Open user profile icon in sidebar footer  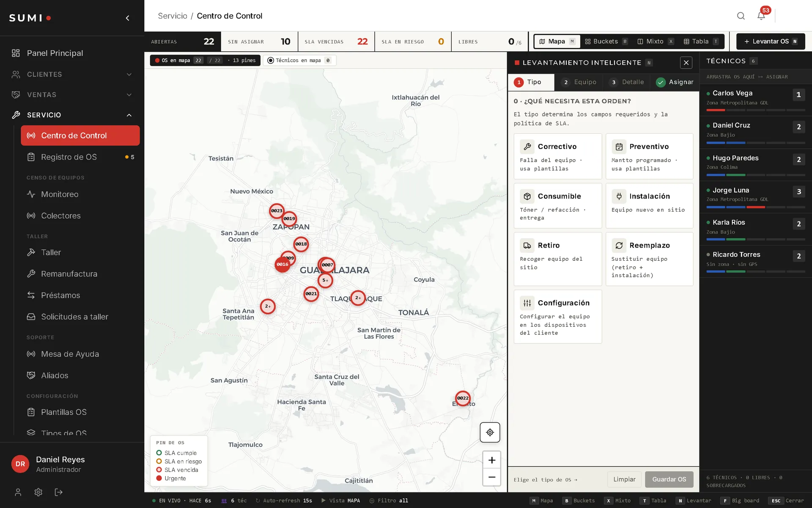(x=18, y=492)
